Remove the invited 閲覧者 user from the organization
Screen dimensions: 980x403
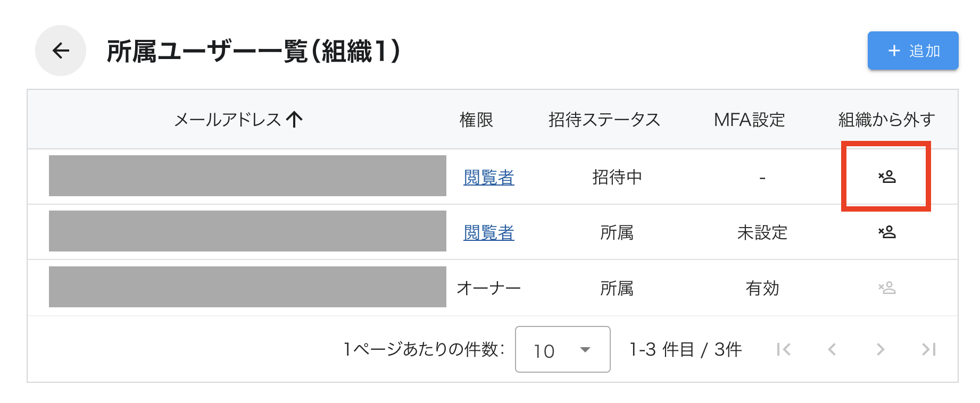point(886,177)
